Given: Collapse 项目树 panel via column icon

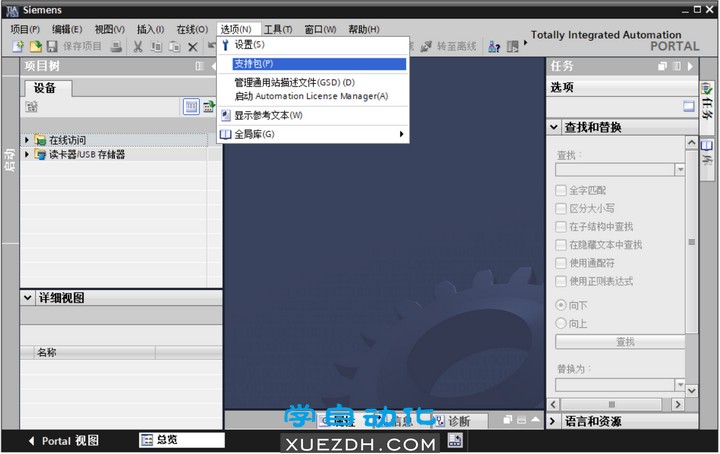Looking at the screenshot, I should tap(199, 66).
